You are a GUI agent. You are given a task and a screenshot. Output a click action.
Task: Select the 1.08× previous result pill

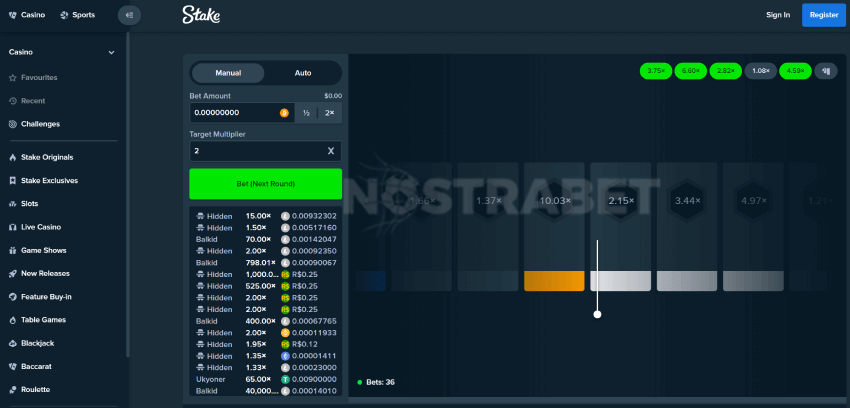761,71
